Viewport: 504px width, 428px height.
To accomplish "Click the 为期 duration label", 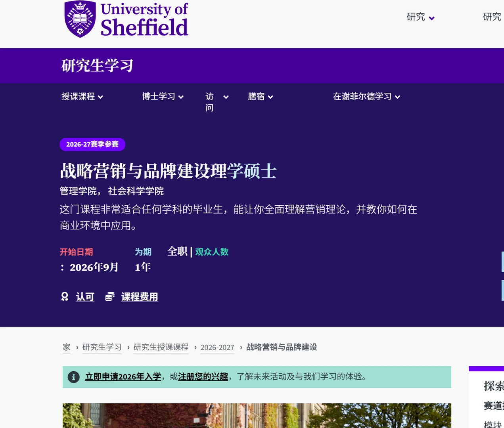I will [x=143, y=252].
